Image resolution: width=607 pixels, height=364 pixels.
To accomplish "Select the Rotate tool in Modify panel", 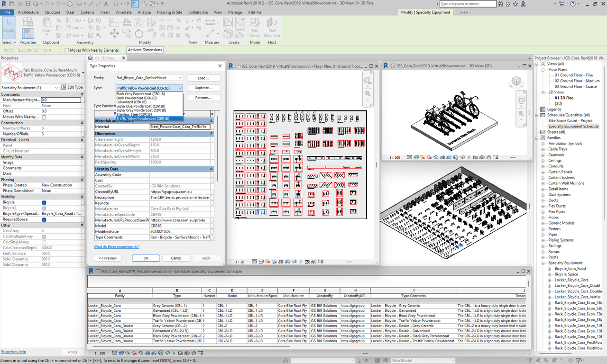I will coord(139,34).
